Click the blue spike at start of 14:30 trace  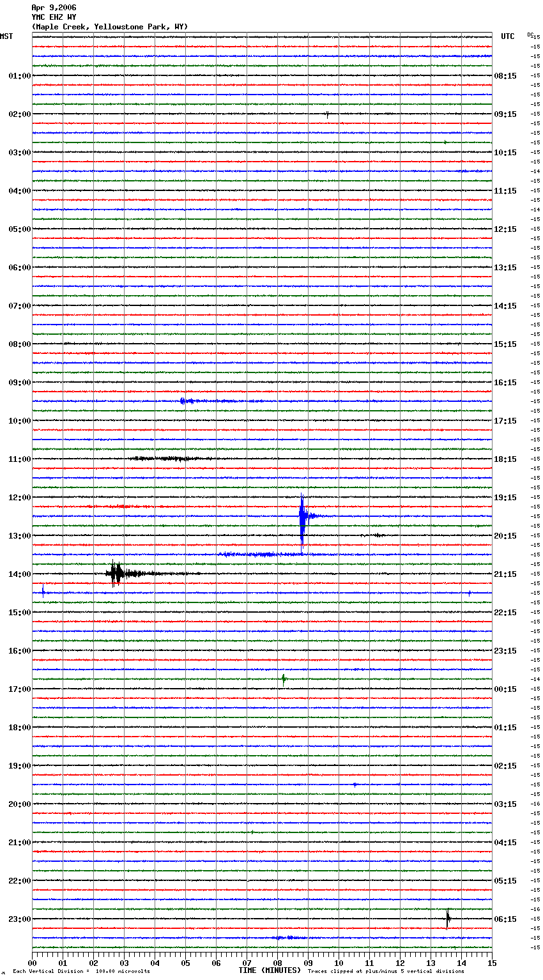(x=43, y=592)
